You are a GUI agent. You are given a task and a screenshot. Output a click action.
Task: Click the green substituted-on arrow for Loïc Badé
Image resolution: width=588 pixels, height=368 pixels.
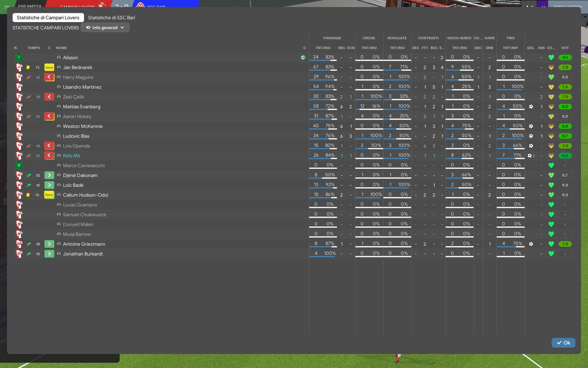pyautogui.click(x=49, y=185)
